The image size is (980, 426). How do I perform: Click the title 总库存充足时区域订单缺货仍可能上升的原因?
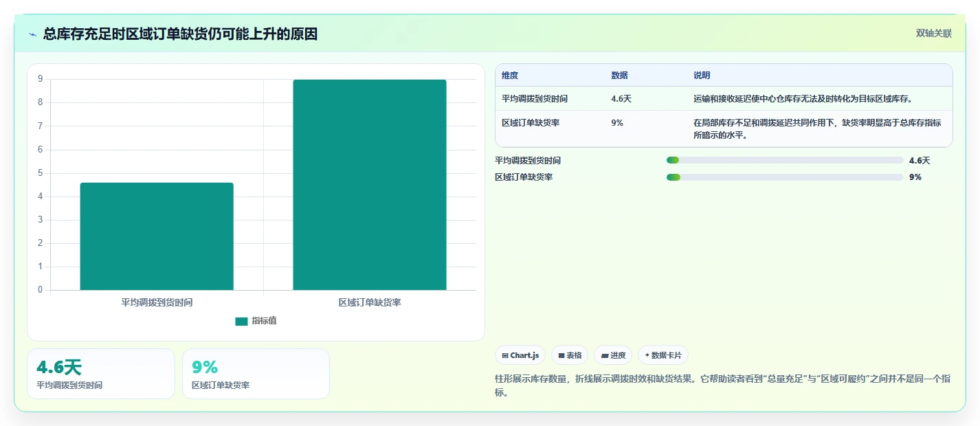[x=181, y=34]
